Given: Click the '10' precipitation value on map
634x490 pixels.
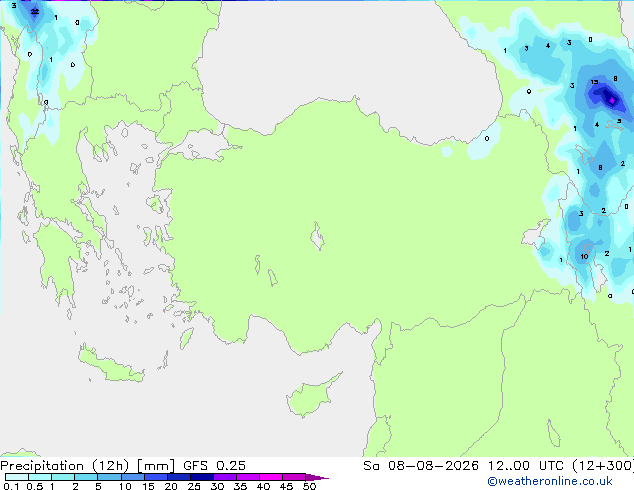Looking at the screenshot, I should coord(584,257).
